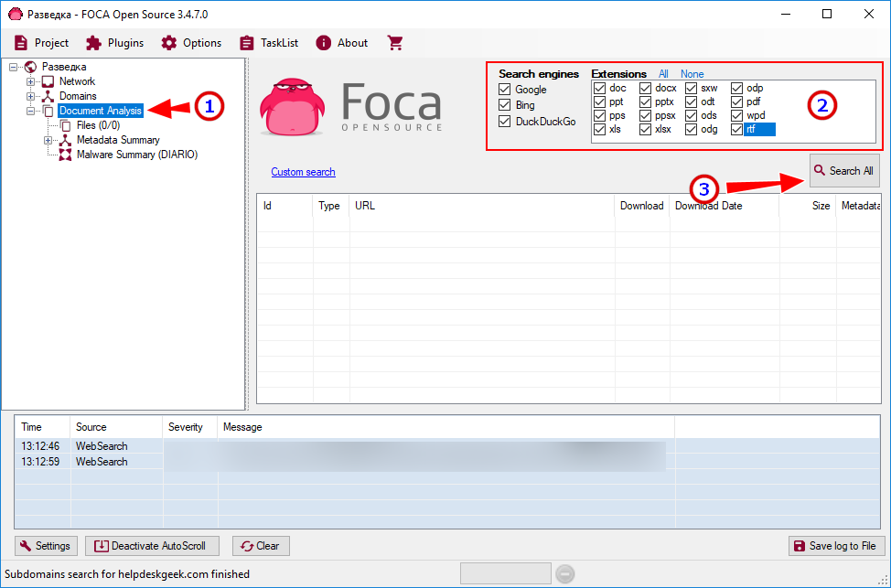Sort results by Download Date column header
Viewport: 891px width, 588px height.
coord(725,206)
